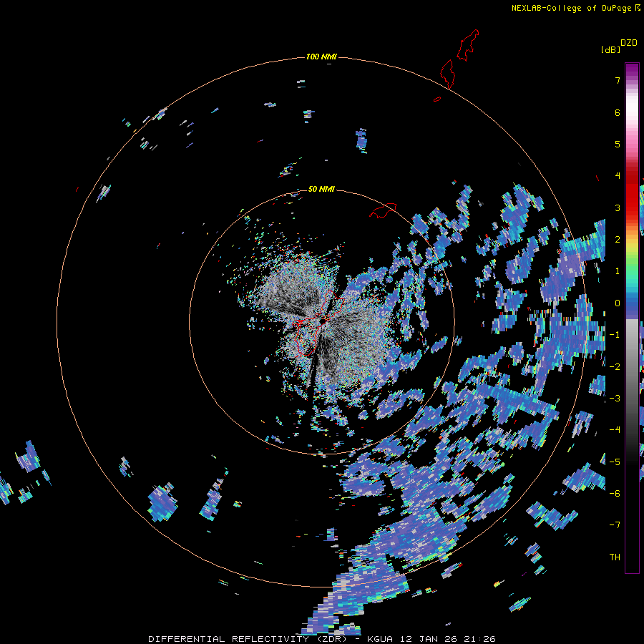
Task: Click the 100 NMI range ring label
Action: pos(321,57)
